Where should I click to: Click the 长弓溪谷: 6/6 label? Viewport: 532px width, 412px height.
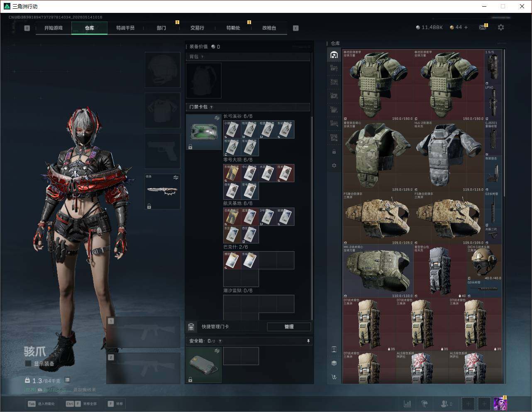pyautogui.click(x=238, y=116)
